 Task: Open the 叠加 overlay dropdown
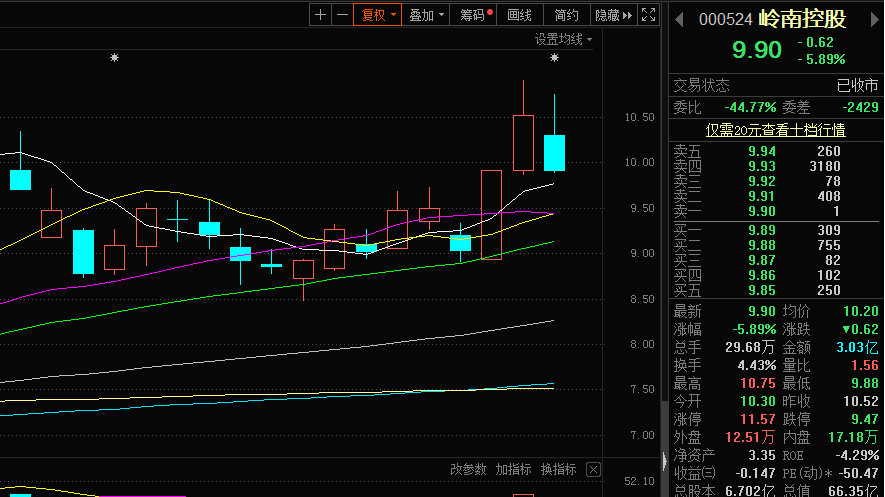(x=427, y=15)
